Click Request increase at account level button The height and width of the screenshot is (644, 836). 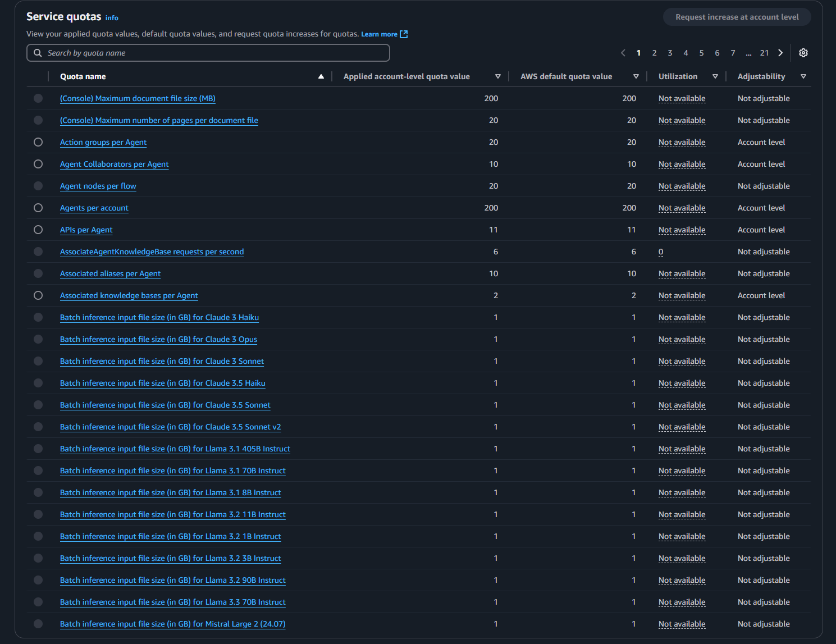737,17
